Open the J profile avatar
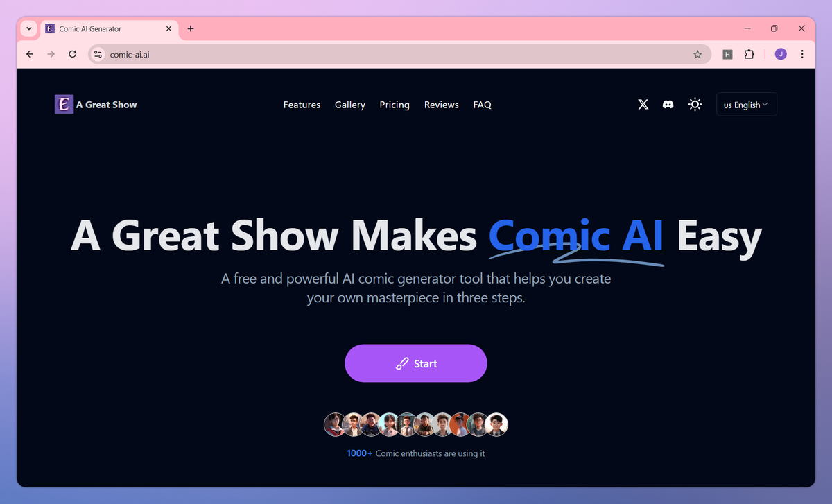Screen dimensions: 832x504 click(781, 54)
